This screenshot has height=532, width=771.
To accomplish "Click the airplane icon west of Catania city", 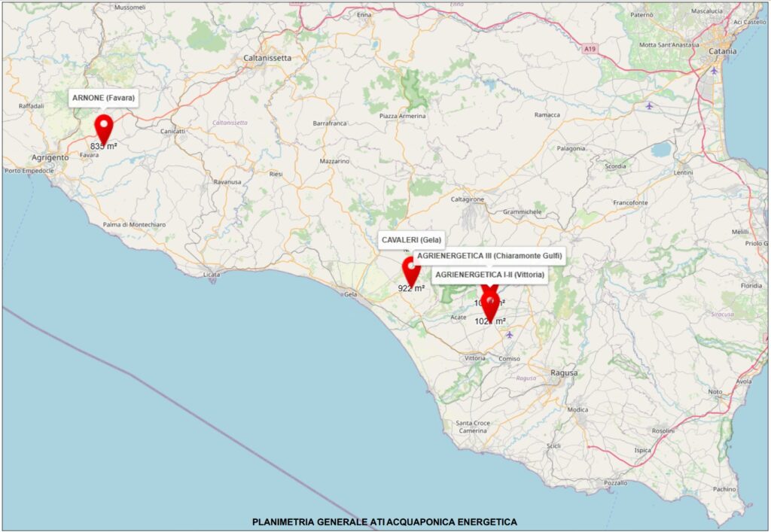I will [649, 105].
